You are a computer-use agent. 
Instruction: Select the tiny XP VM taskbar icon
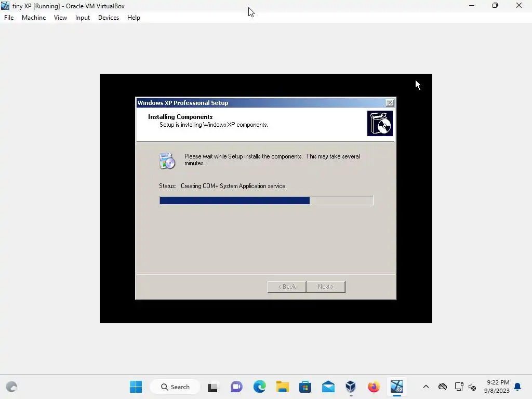tap(396, 387)
